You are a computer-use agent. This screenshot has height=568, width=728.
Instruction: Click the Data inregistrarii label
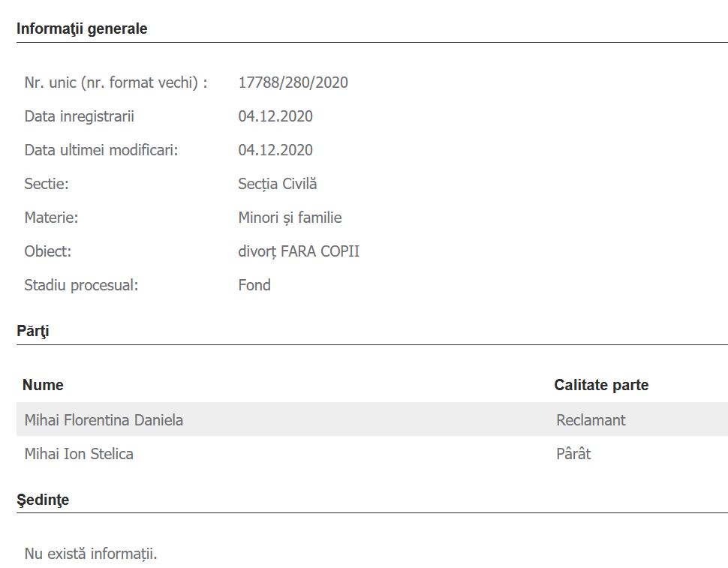[x=80, y=116]
